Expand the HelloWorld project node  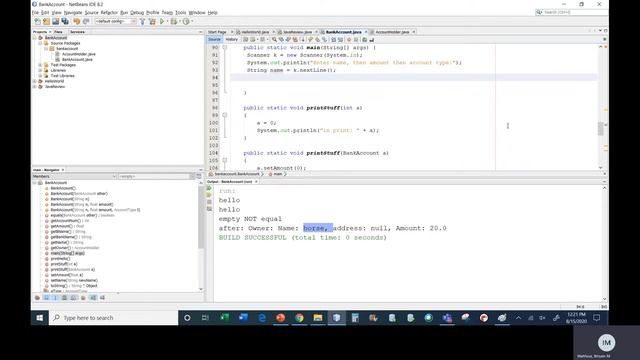pyautogui.click(x=35, y=81)
